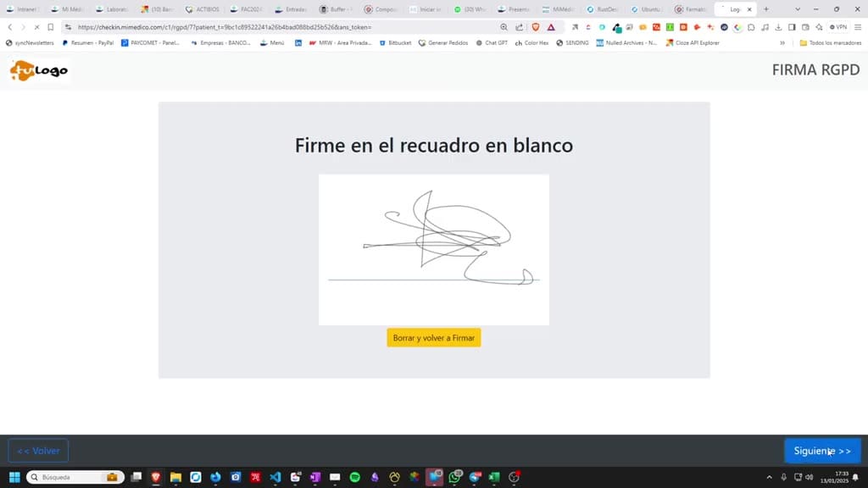Switch to the Ubuntu tab

pyautogui.click(x=648, y=9)
